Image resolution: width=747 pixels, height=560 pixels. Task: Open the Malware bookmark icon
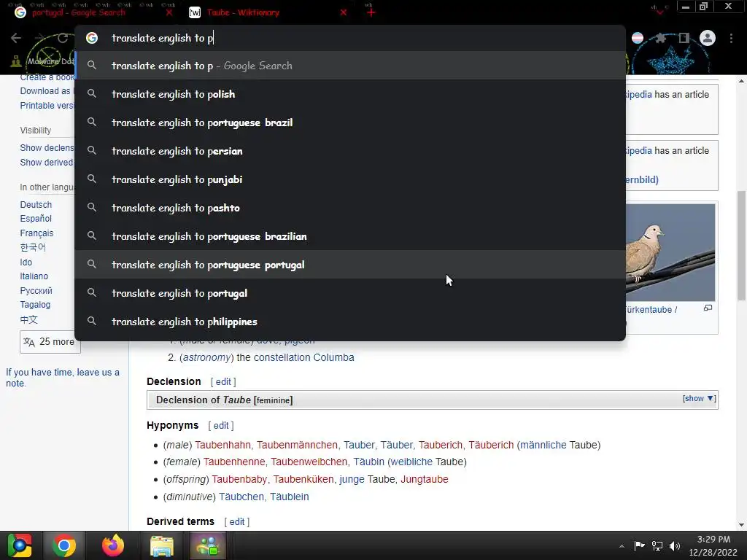coord(16,61)
